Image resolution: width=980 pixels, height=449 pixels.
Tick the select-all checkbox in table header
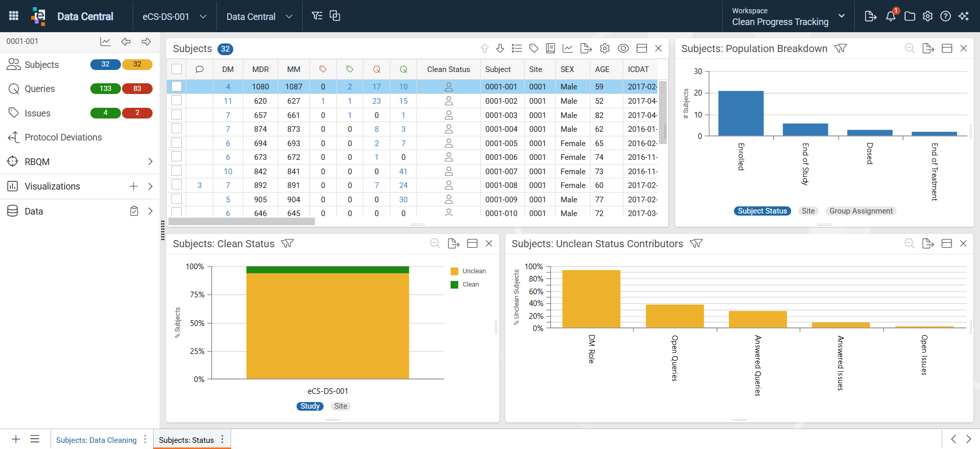177,69
